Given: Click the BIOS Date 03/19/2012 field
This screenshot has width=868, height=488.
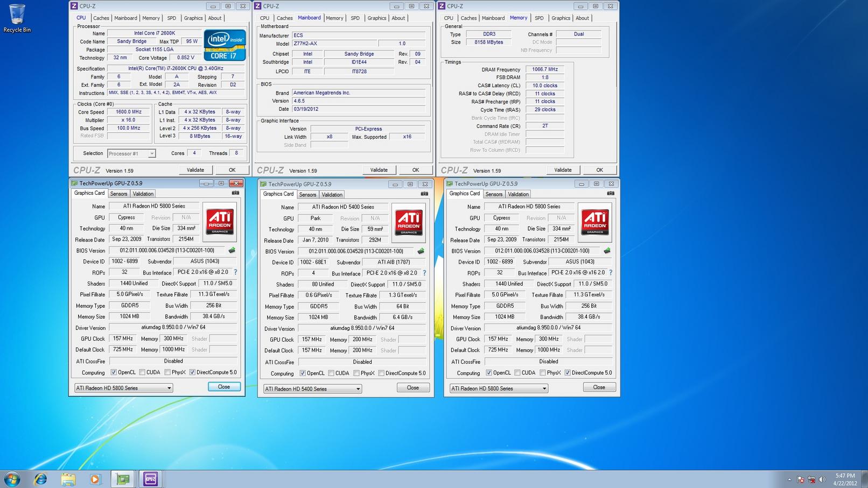Looking at the screenshot, I should pyautogui.click(x=359, y=109).
